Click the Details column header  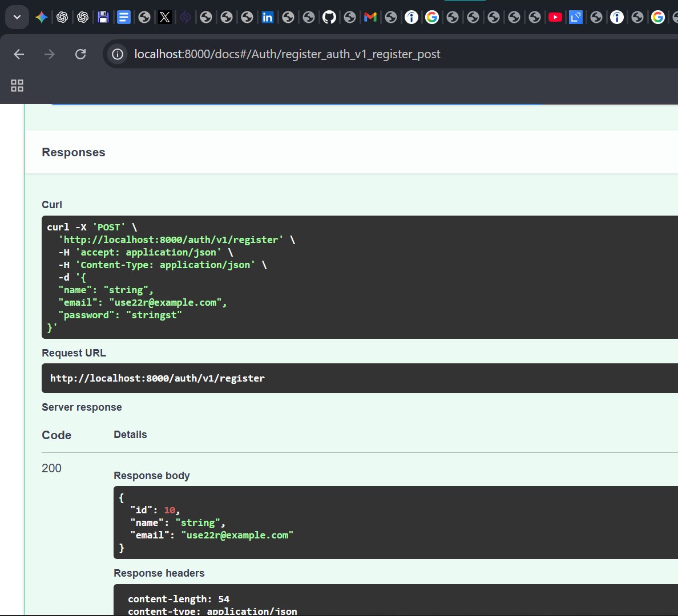[130, 435]
